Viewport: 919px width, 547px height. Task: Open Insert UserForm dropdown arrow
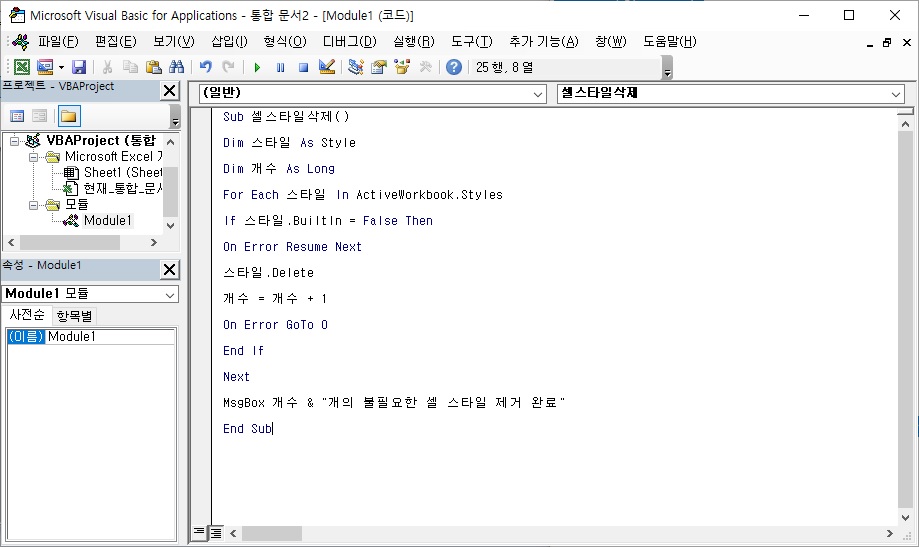[x=61, y=67]
